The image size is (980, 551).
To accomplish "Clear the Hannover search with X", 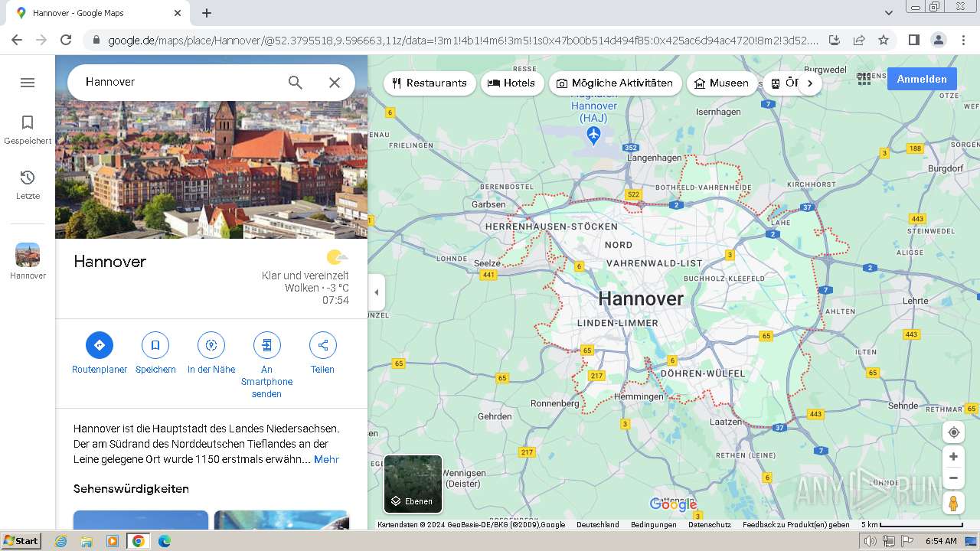I will pyautogui.click(x=335, y=83).
